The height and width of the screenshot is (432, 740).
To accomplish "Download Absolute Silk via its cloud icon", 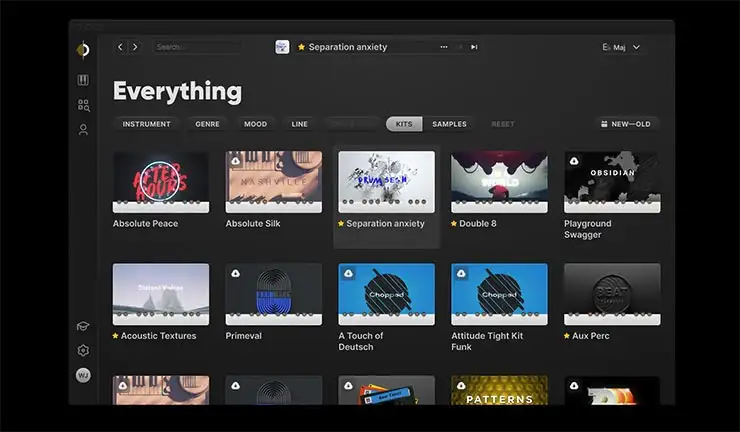I will coord(235,161).
